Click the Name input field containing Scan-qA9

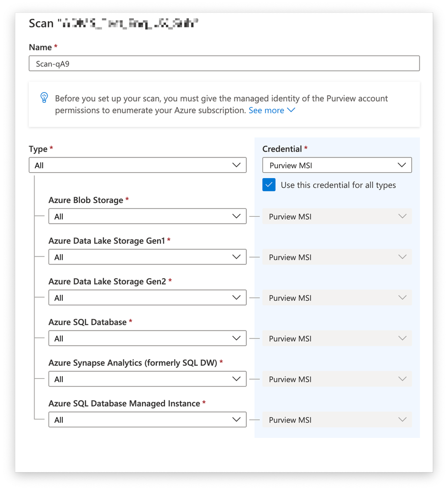pos(224,63)
